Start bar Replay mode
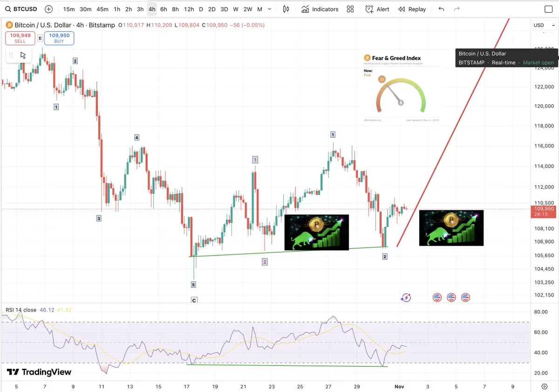The height and width of the screenshot is (392, 559). point(412,9)
